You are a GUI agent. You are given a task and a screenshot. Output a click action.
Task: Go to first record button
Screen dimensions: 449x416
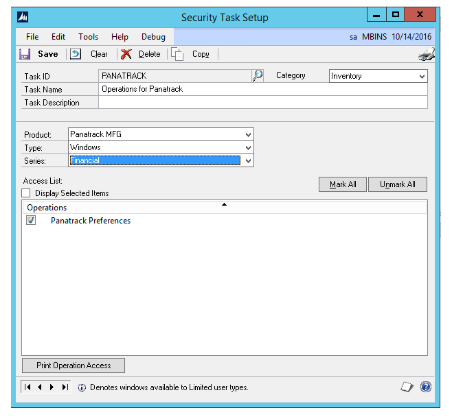click(28, 387)
